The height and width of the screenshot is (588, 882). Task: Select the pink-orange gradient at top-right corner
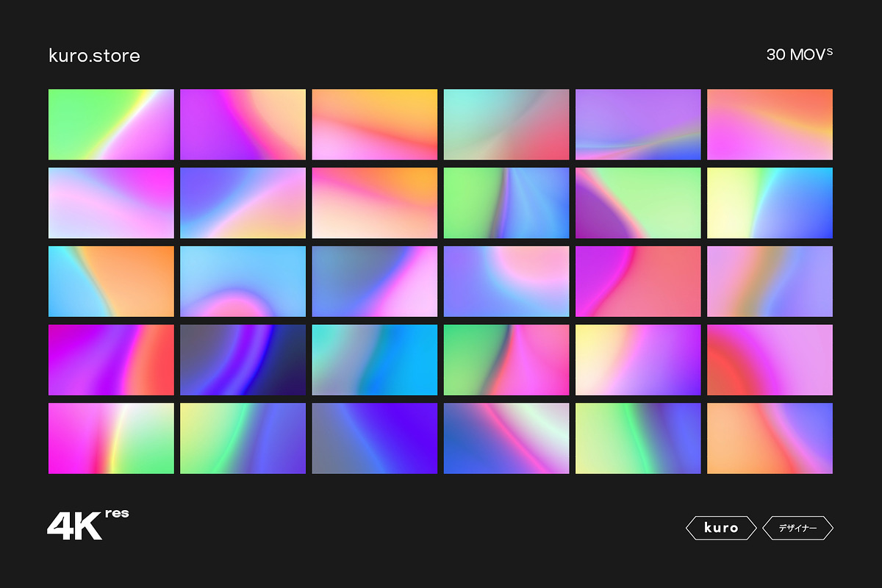770,124
